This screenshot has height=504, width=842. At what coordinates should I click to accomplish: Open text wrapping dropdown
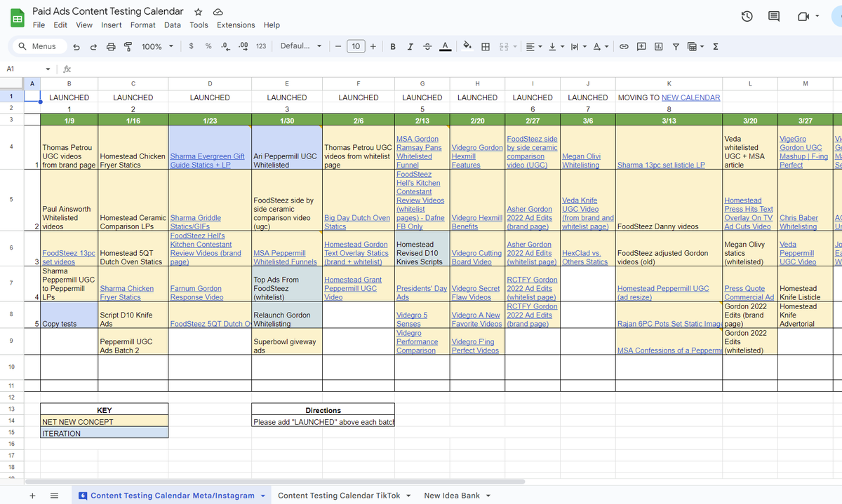point(579,46)
